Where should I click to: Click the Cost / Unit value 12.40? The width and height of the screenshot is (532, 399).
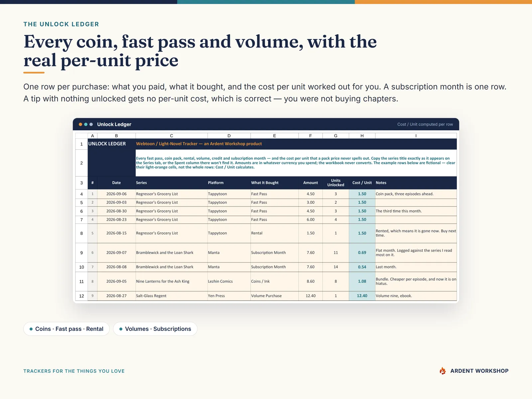tap(362, 296)
